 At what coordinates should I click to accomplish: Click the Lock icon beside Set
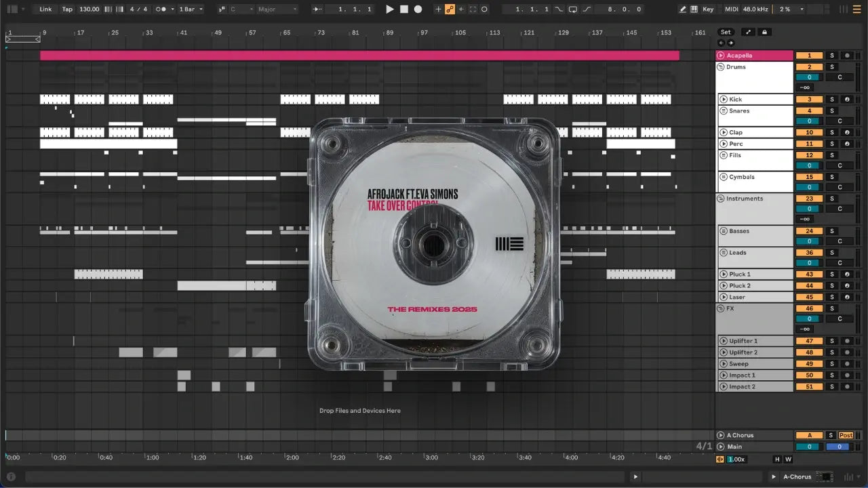pyautogui.click(x=765, y=32)
